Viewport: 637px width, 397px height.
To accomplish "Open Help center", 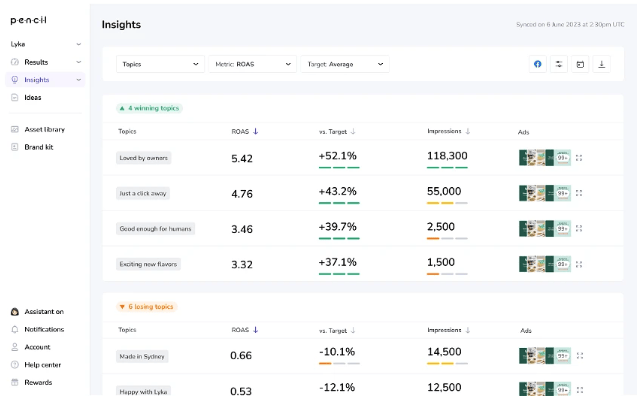I will tap(43, 365).
